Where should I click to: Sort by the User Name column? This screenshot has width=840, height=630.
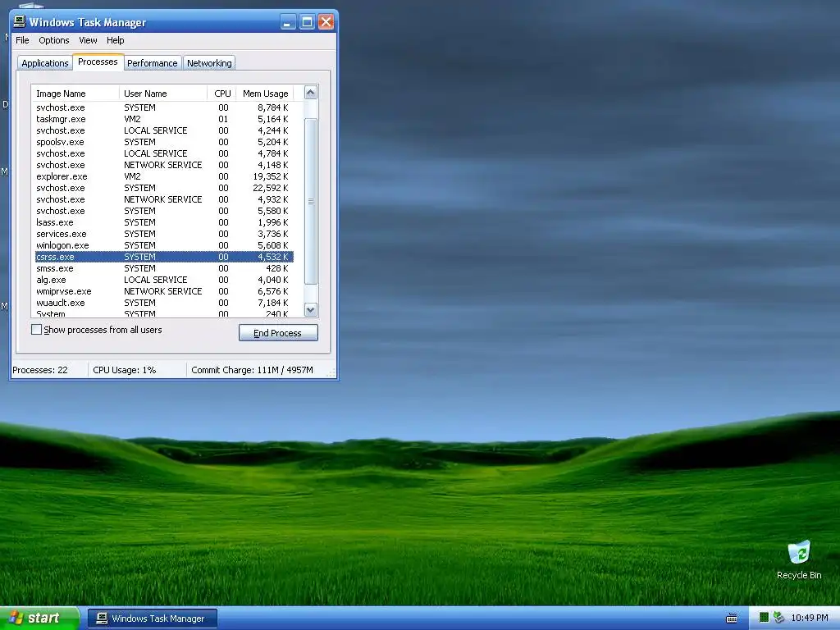pos(163,94)
